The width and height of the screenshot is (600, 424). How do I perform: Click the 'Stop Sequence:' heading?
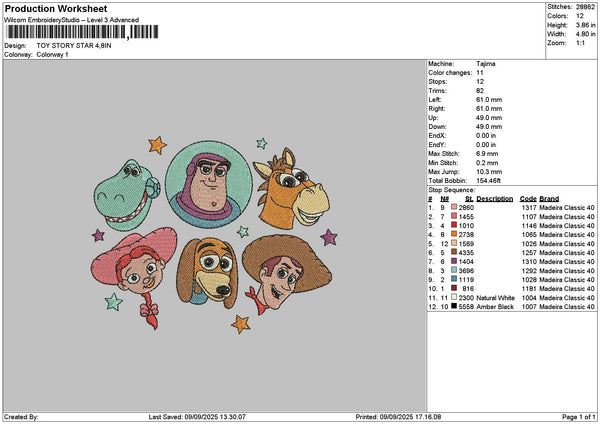pyautogui.click(x=452, y=190)
